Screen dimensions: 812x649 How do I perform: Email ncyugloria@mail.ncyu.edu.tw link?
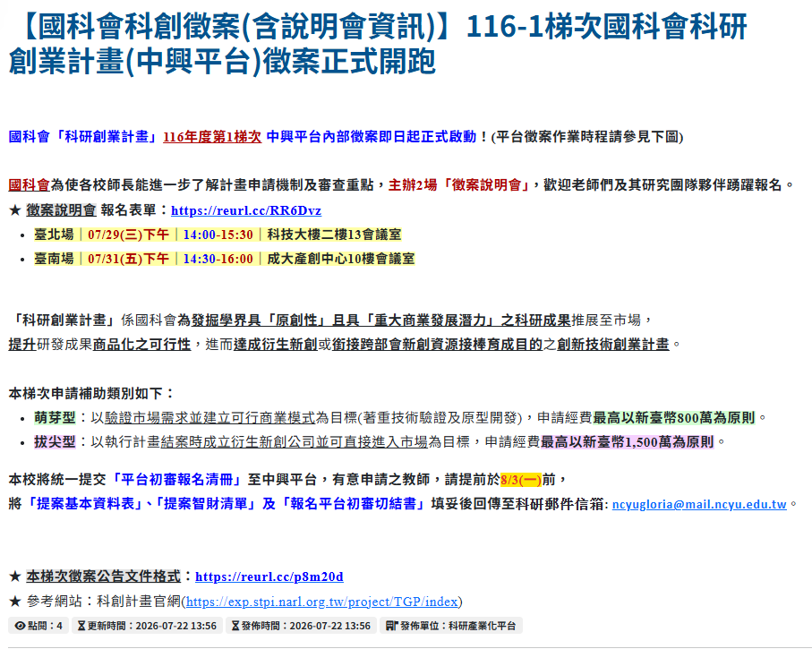point(699,504)
